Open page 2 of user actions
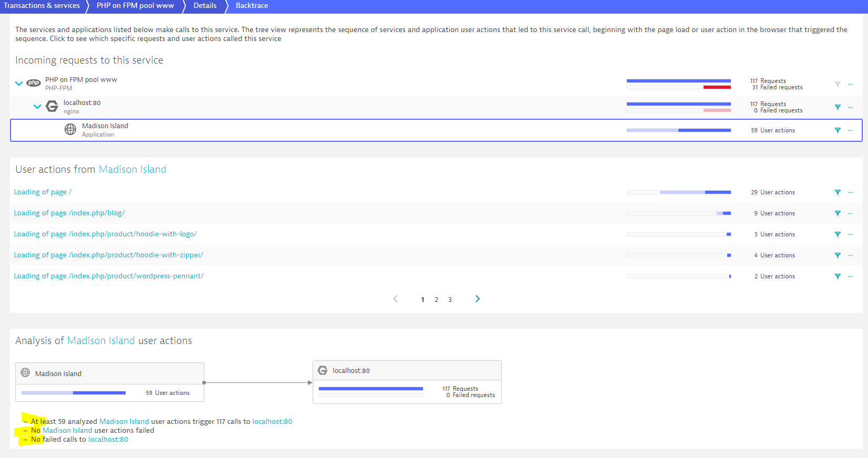The width and height of the screenshot is (868, 458). 436,300
